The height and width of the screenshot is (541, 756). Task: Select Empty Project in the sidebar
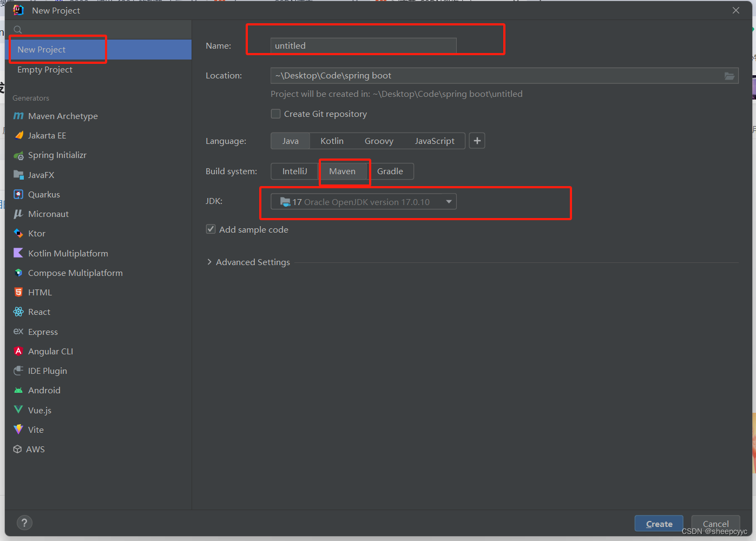(98, 69)
